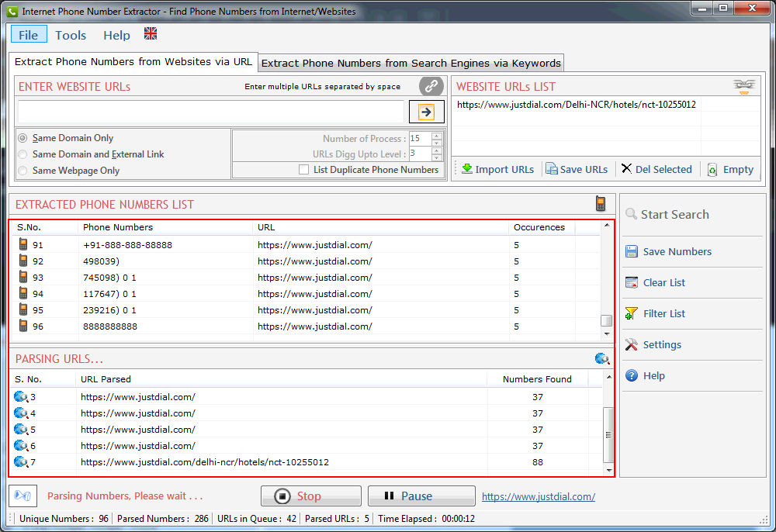Increase Number of Process value

(436, 136)
